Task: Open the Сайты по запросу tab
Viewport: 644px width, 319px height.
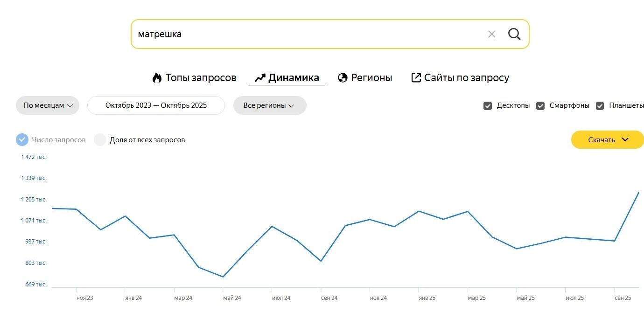Action: click(x=466, y=78)
